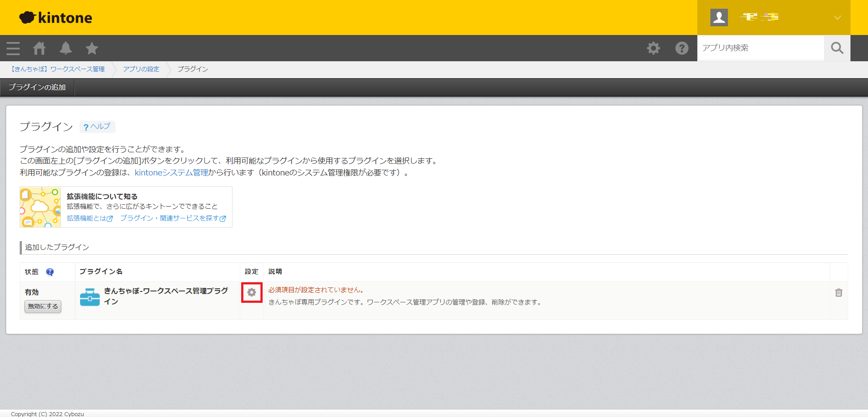Disable the plugin with 無効にする button
The image size is (868, 417).
click(x=43, y=306)
